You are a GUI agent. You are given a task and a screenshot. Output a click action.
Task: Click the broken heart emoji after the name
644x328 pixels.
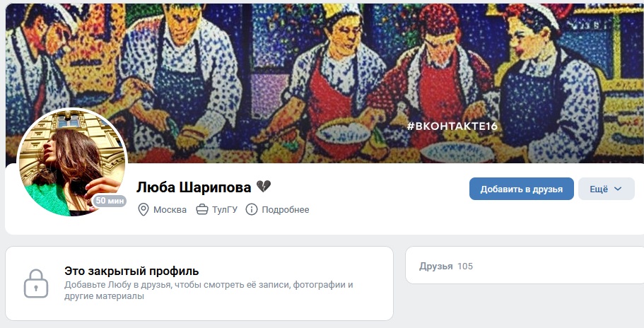point(263,187)
